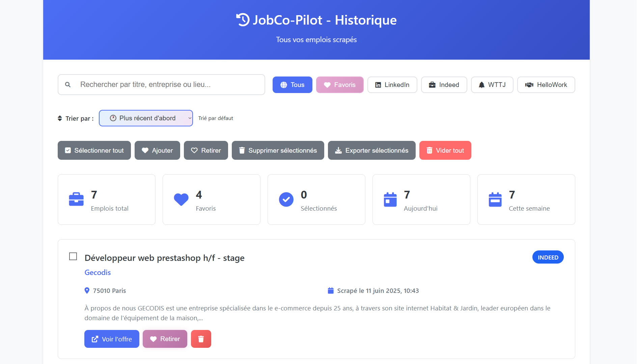Open the Gecodis company link

click(x=98, y=272)
